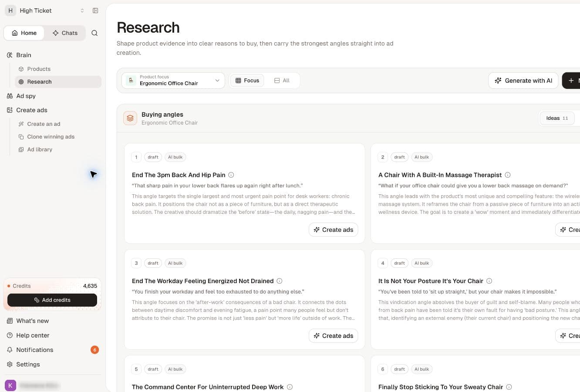The width and height of the screenshot is (580, 392).
Task: Open the High Ticket workspace switcher
Action: click(x=45, y=10)
